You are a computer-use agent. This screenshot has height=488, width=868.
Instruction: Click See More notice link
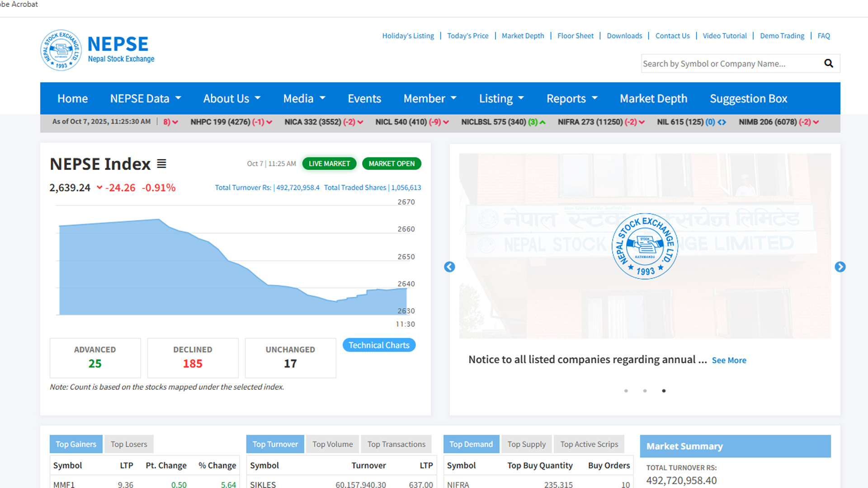click(729, 361)
